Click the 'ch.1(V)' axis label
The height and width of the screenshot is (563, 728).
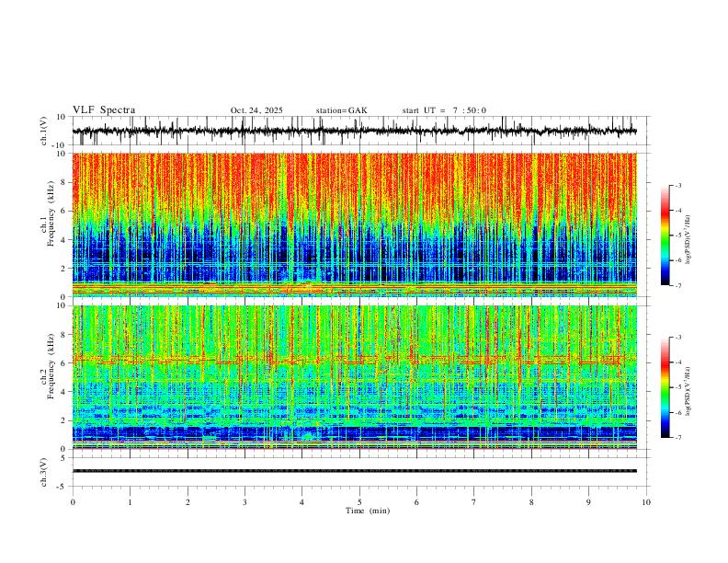(44, 131)
